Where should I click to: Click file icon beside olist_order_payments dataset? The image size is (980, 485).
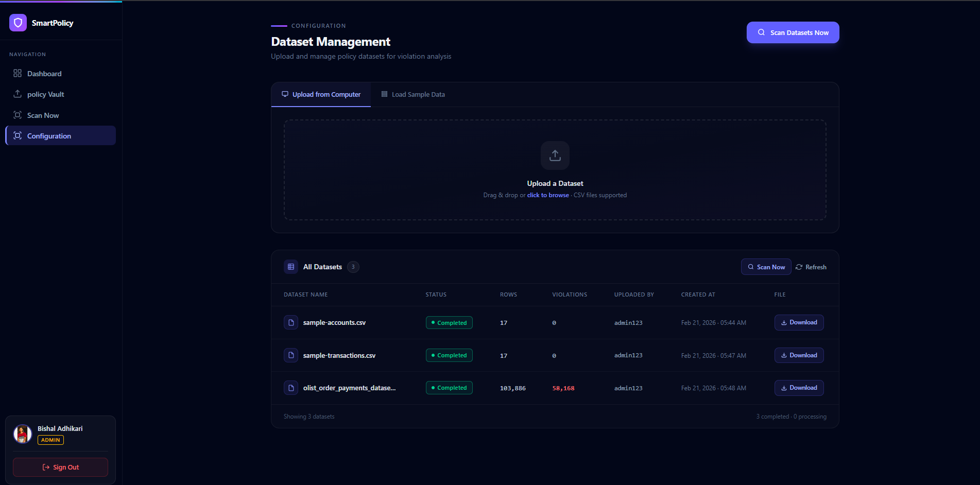tap(291, 388)
